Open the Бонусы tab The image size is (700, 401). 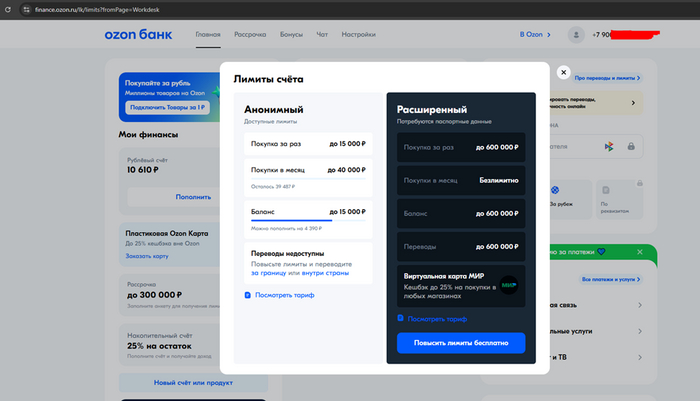click(x=290, y=35)
